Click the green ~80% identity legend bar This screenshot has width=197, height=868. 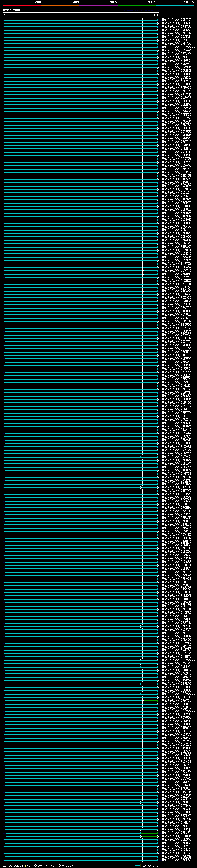(x=137, y=6)
